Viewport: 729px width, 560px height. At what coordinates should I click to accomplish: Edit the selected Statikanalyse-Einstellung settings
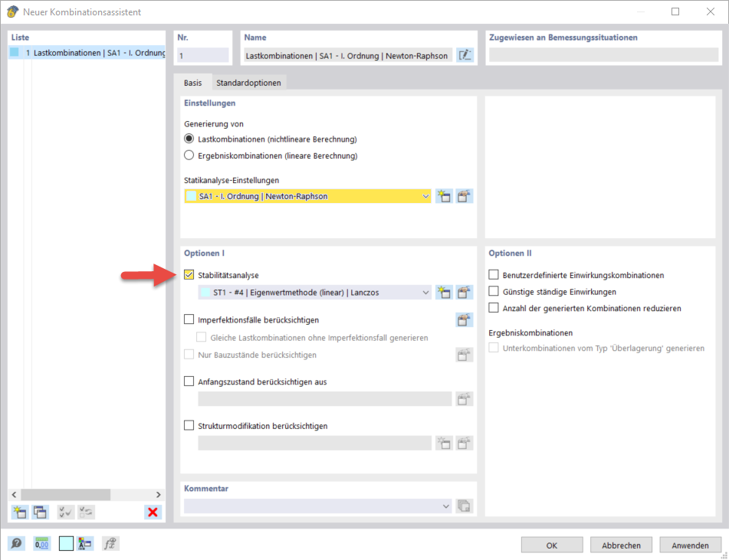[x=464, y=196]
